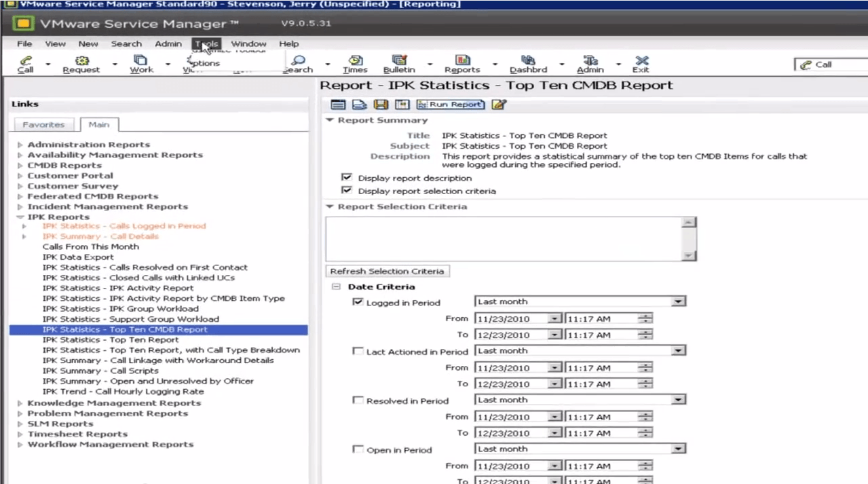Select Options from the Tools menu

click(x=204, y=62)
